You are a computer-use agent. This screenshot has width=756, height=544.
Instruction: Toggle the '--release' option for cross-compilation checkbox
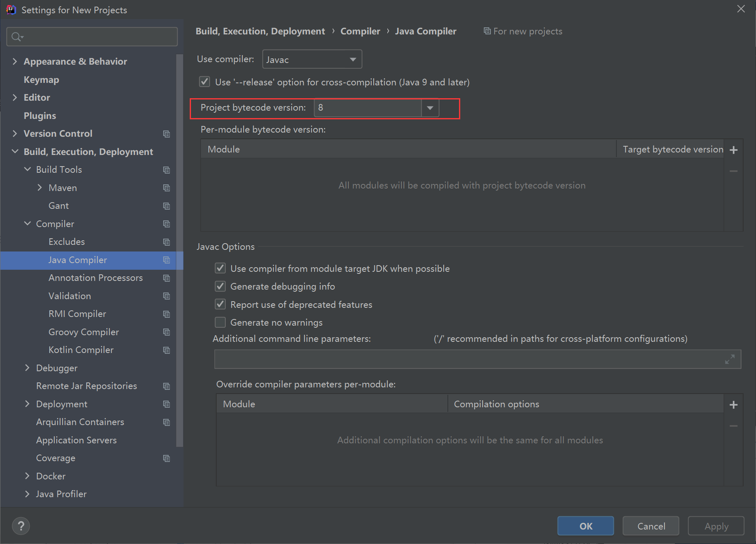tap(205, 82)
